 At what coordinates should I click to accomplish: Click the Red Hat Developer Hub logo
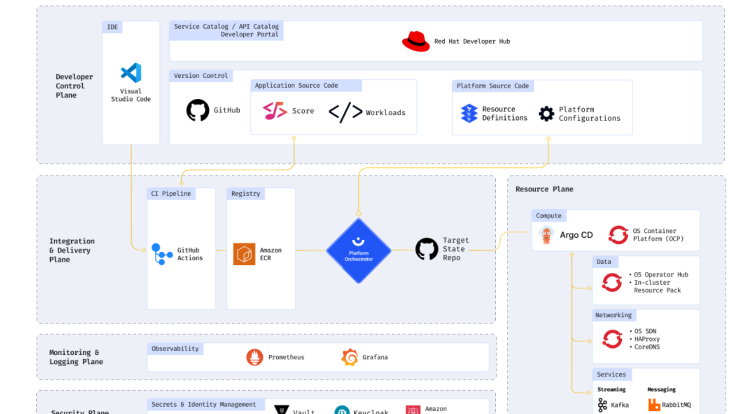[x=415, y=42]
